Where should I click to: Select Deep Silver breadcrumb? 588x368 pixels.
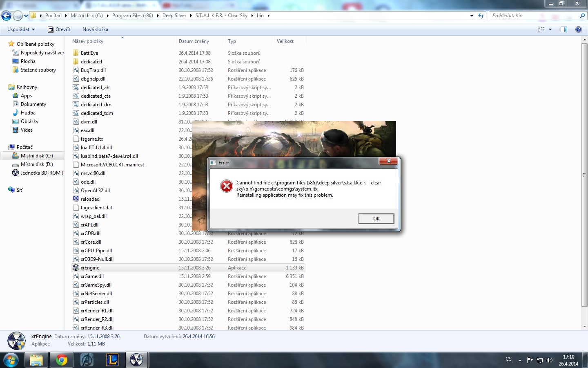coord(174,16)
